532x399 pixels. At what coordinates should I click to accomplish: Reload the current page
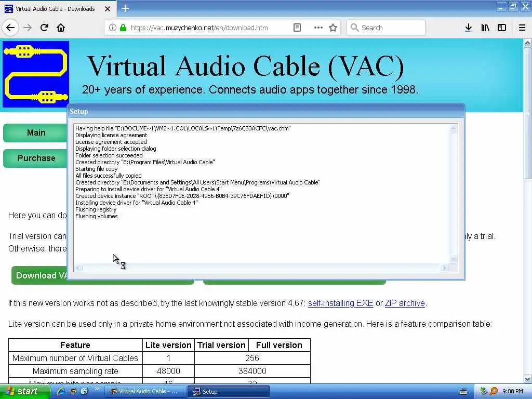click(44, 28)
